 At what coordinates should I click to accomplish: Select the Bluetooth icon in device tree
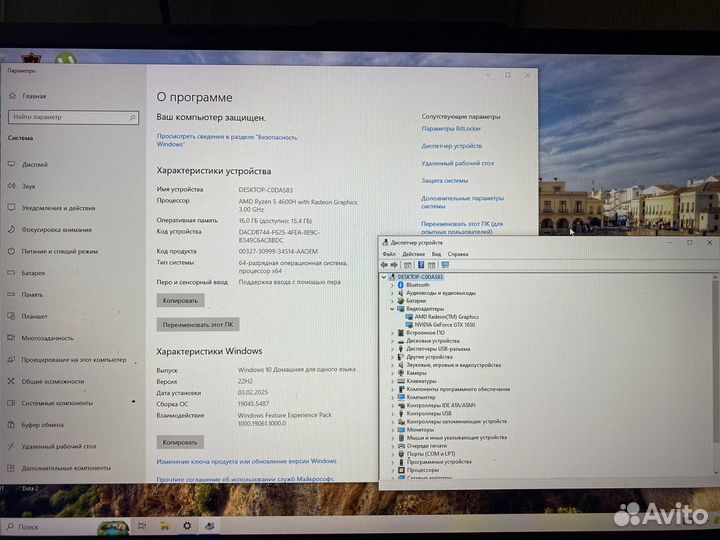(400, 285)
